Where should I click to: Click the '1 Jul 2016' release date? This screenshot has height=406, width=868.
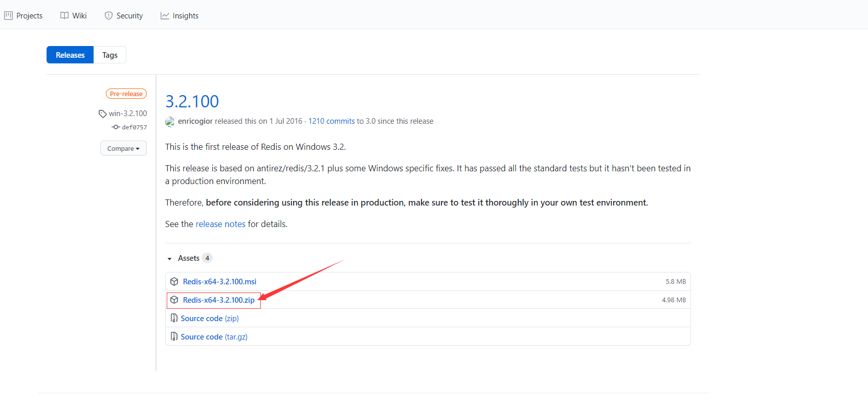[286, 121]
